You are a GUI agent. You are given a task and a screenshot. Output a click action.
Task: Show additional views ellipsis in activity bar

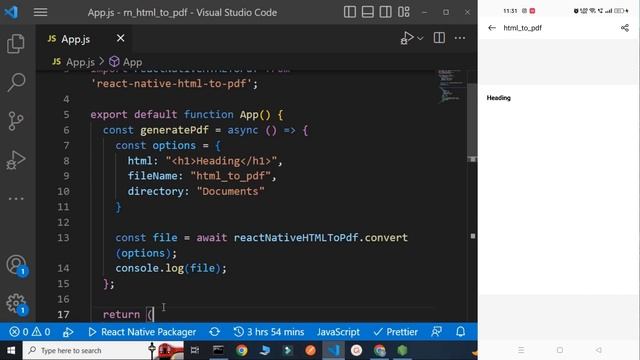point(16,199)
